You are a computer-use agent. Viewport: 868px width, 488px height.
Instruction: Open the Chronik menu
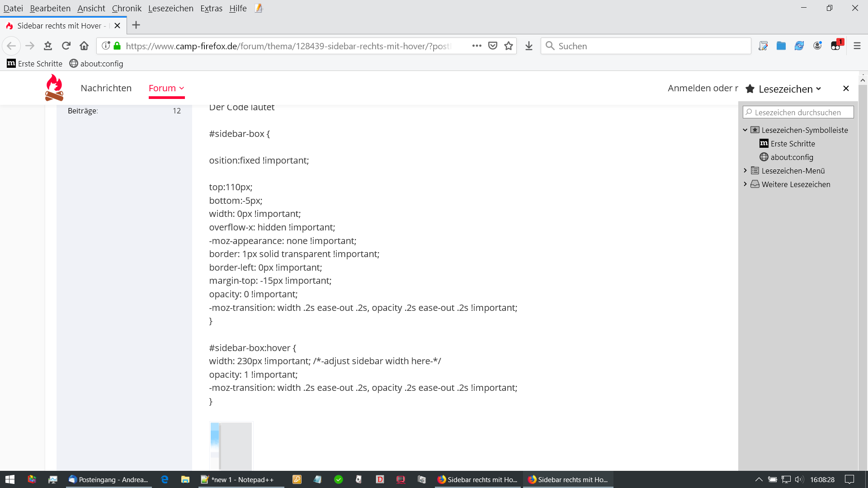pos(127,8)
